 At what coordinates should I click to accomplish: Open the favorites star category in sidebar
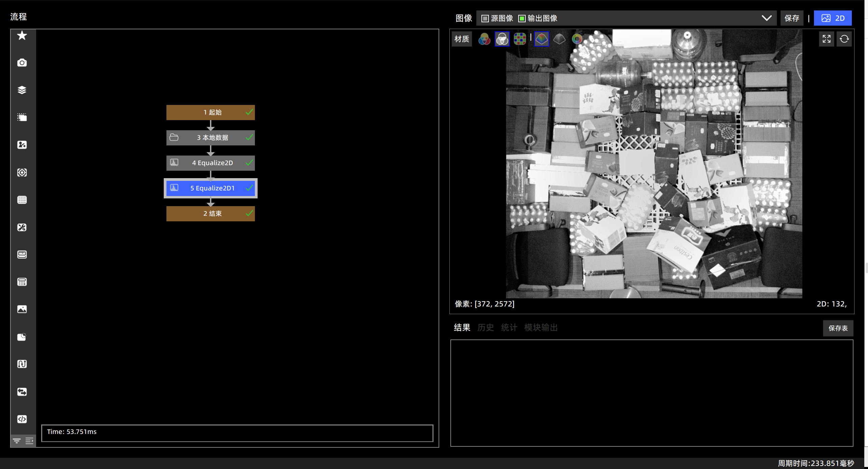(x=22, y=35)
